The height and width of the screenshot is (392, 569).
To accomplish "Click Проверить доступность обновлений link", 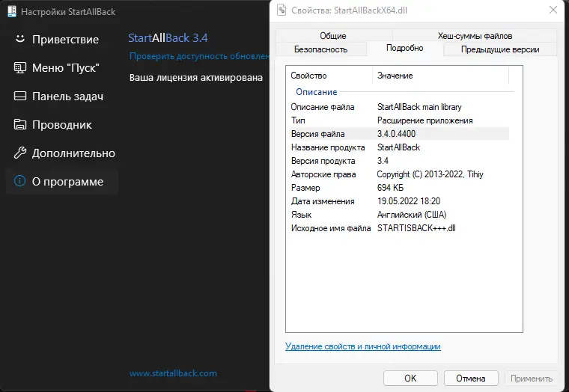I will [x=200, y=56].
